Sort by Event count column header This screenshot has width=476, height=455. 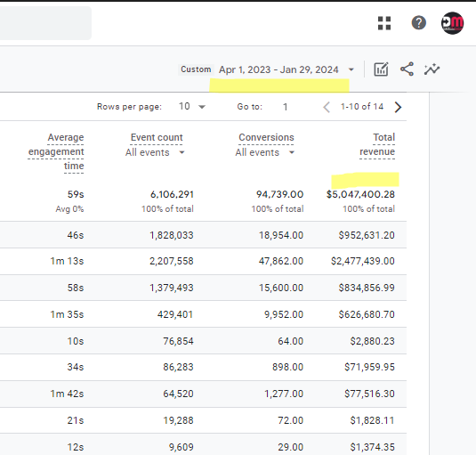[x=157, y=137]
